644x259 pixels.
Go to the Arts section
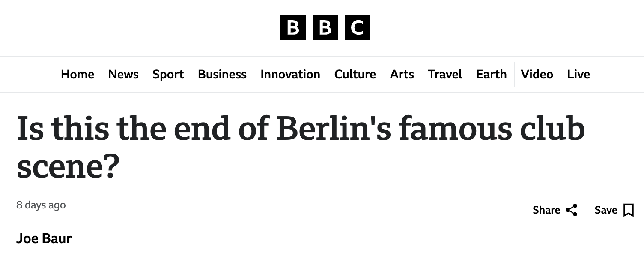point(402,74)
